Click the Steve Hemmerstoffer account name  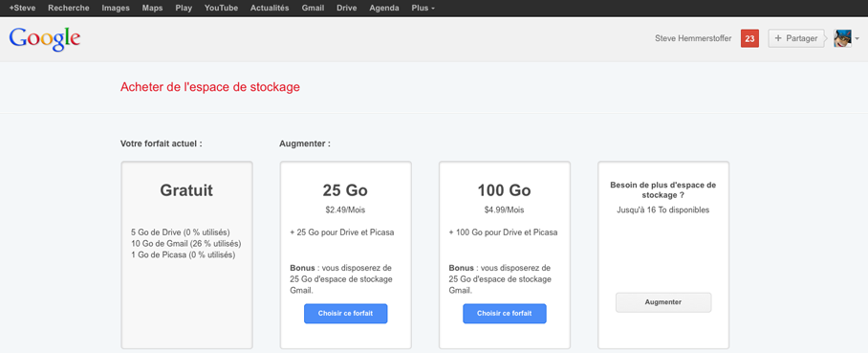(x=693, y=39)
